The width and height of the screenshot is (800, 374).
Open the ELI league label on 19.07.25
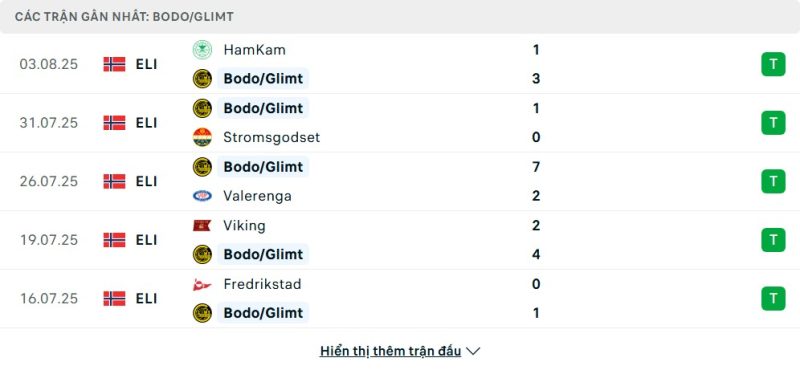tap(146, 240)
